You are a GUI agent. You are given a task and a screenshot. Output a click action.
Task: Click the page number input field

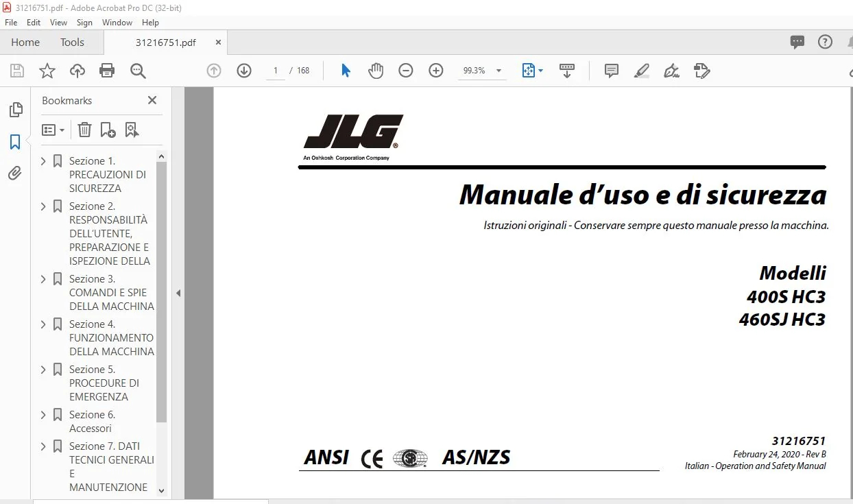pos(276,71)
